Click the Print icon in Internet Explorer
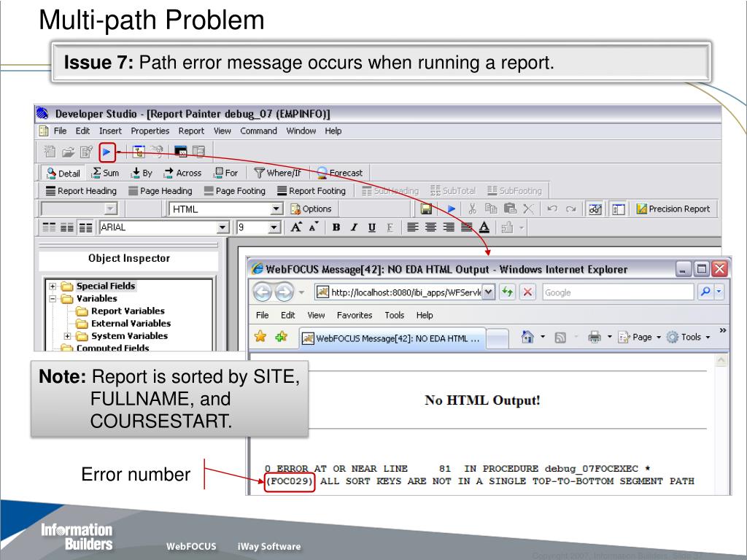Image resolution: width=747 pixels, height=560 pixels. (595, 337)
